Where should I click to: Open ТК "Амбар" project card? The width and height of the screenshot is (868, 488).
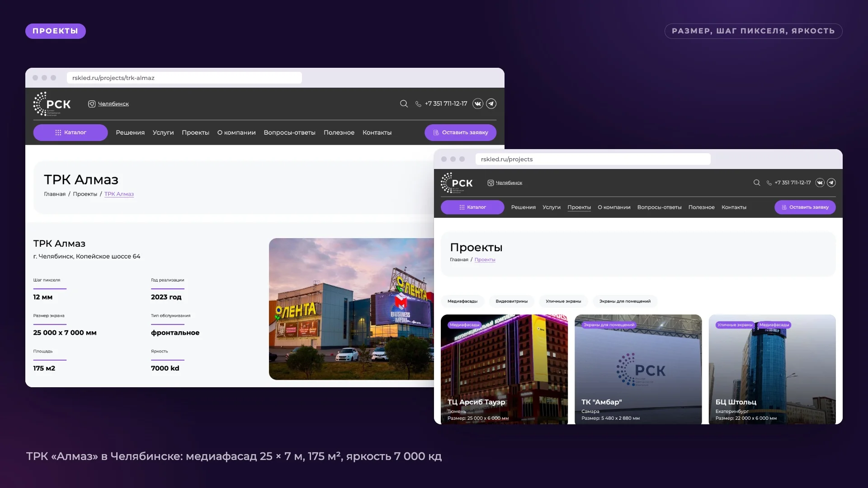[x=638, y=370]
